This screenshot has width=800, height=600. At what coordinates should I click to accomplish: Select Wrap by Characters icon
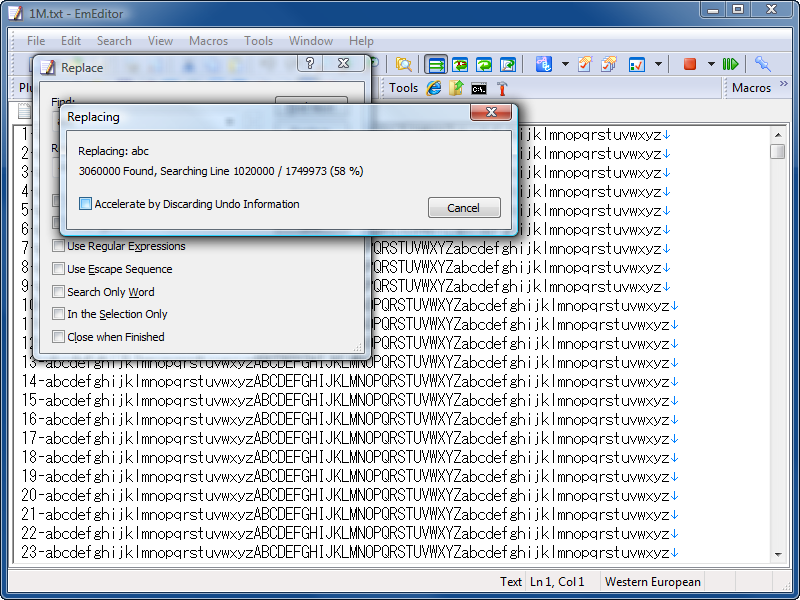pyautogui.click(x=460, y=65)
